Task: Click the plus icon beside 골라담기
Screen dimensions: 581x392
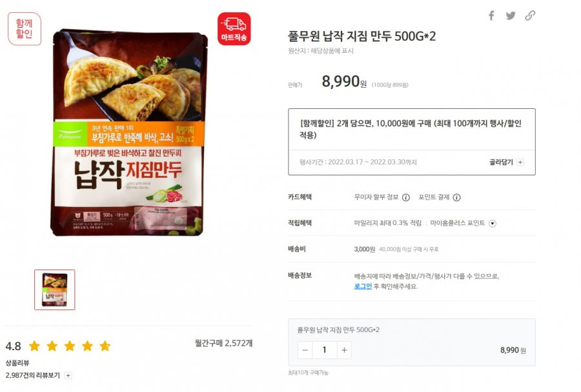Action: pyautogui.click(x=520, y=162)
